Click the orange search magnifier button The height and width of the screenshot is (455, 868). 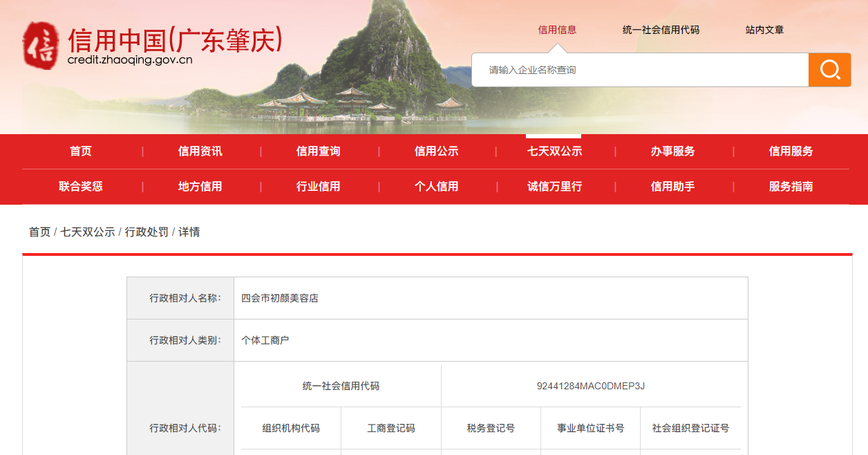[x=829, y=70]
